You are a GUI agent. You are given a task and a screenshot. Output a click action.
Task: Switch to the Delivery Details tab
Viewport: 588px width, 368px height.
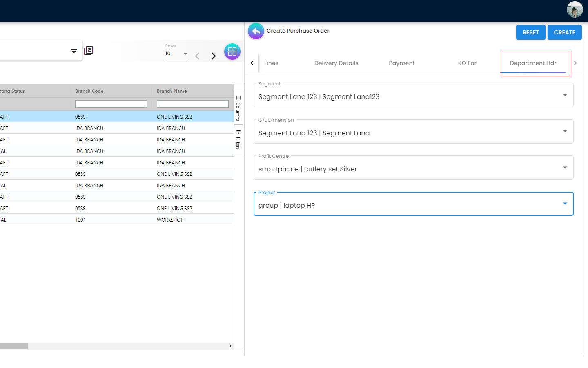click(336, 63)
